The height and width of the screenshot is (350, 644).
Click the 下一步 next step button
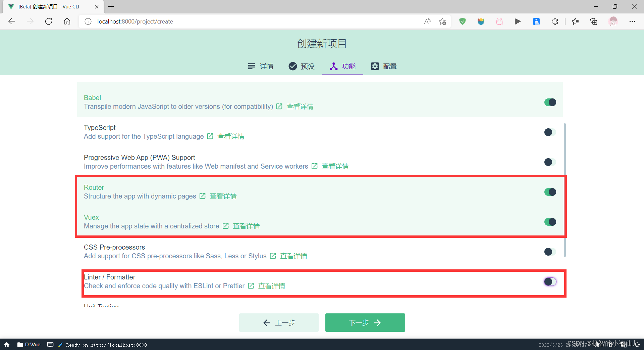point(365,322)
